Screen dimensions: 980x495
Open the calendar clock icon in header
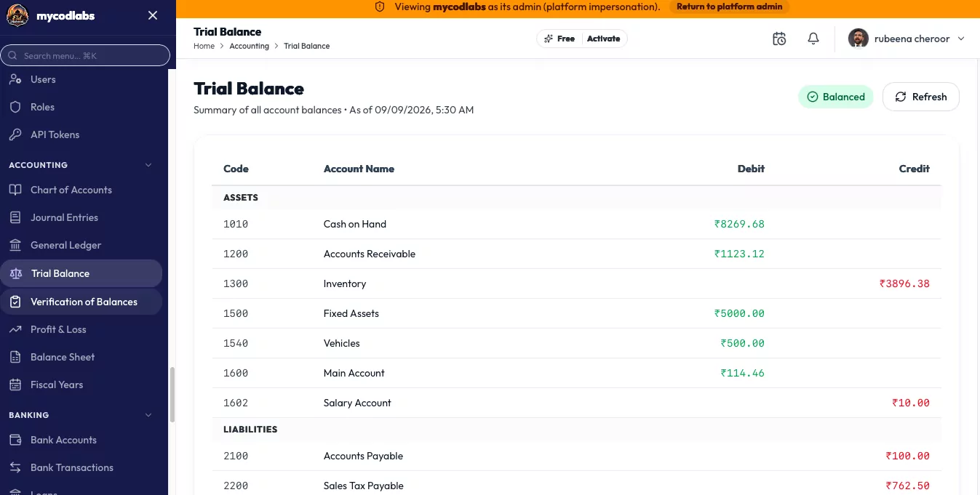[779, 39]
